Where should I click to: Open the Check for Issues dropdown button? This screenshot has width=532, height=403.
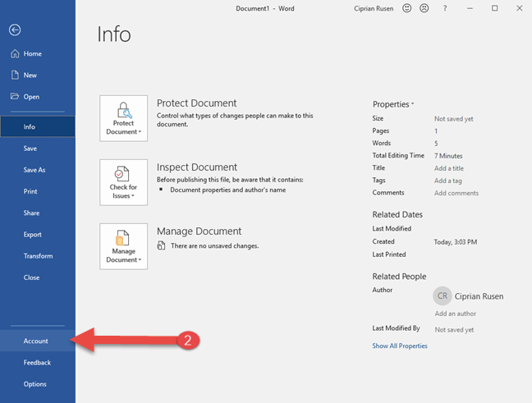[x=123, y=182]
